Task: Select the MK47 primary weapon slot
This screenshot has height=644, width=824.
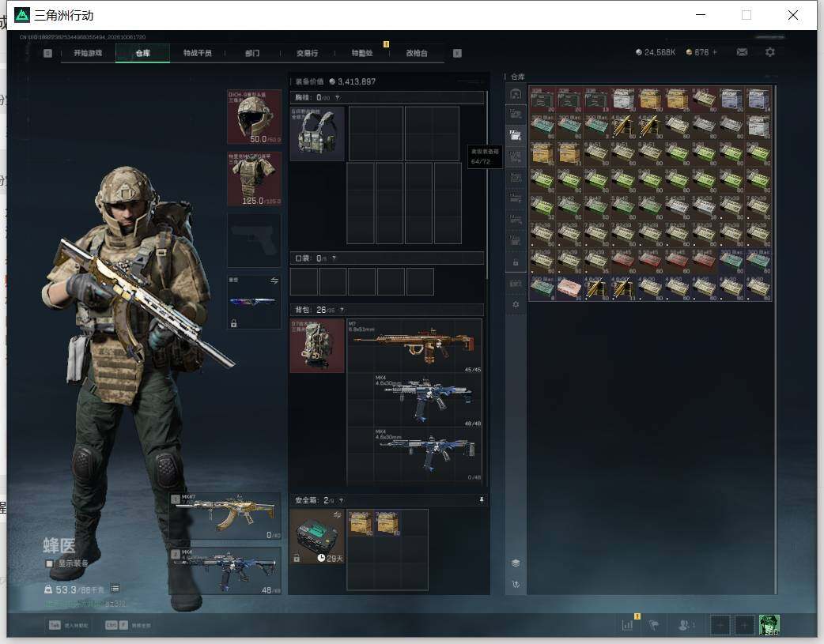Action: coord(225,516)
